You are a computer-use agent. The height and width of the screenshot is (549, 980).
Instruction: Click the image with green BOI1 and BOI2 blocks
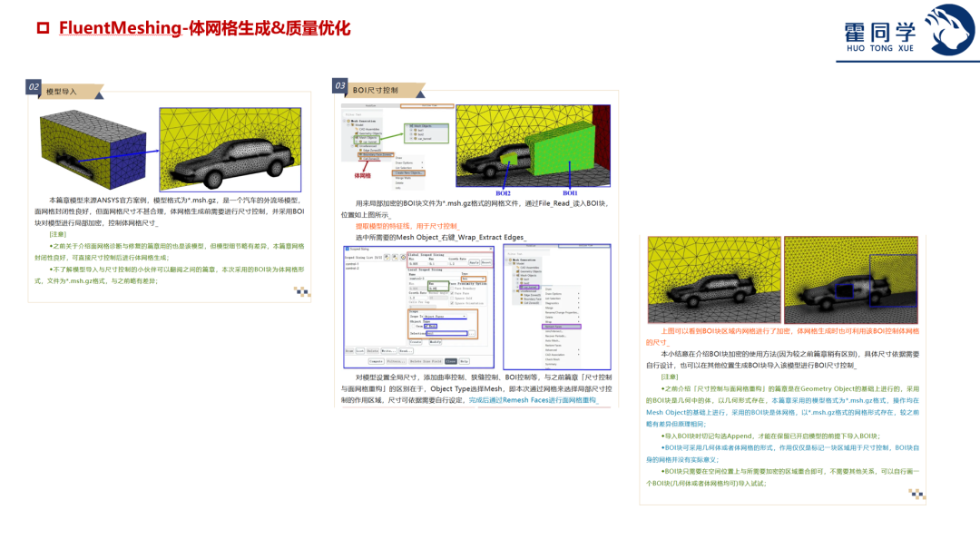pyautogui.click(x=534, y=146)
